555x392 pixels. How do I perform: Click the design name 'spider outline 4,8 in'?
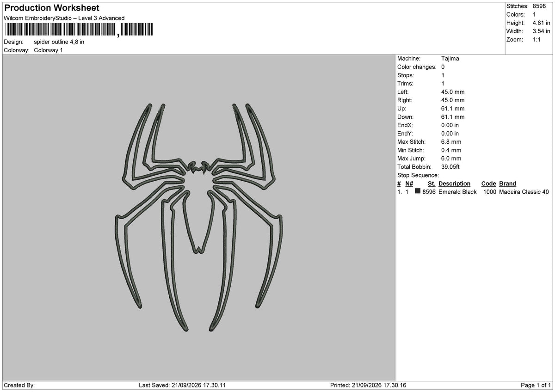tap(59, 42)
